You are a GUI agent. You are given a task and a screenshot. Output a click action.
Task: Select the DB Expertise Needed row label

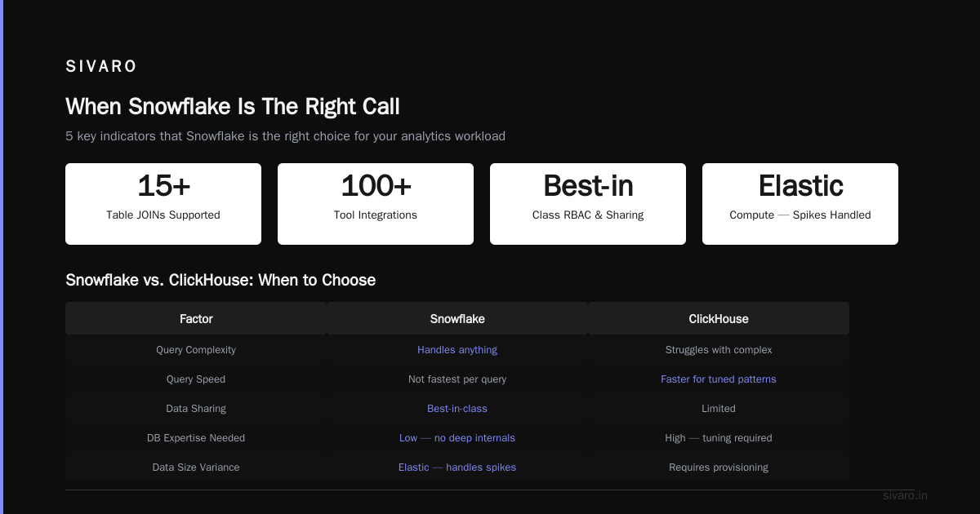click(x=196, y=437)
